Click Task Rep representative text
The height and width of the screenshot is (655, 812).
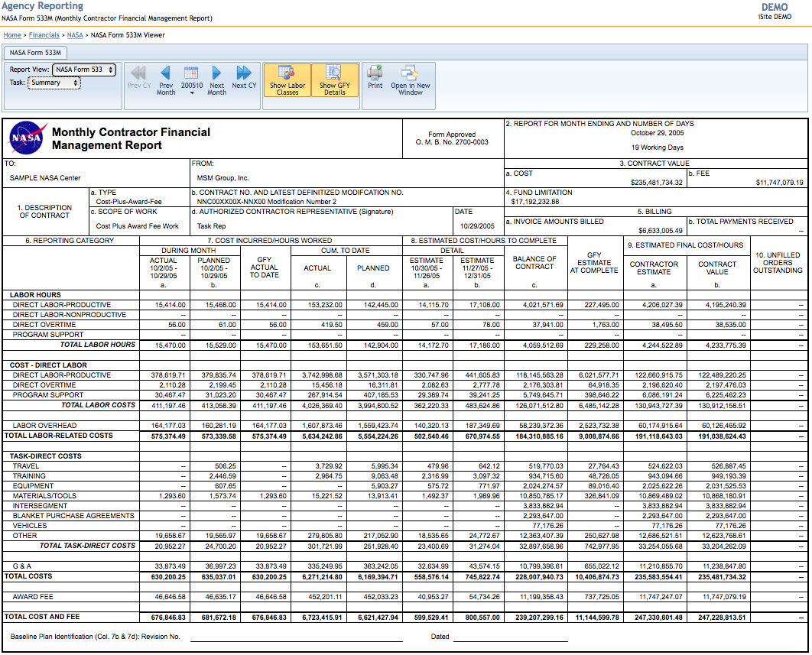click(211, 226)
